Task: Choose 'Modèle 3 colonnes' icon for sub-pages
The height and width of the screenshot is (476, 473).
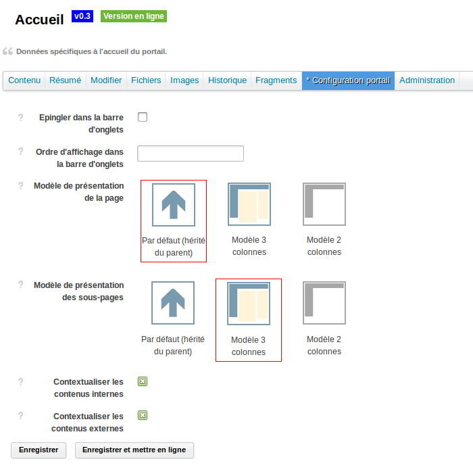Action: tap(249, 304)
